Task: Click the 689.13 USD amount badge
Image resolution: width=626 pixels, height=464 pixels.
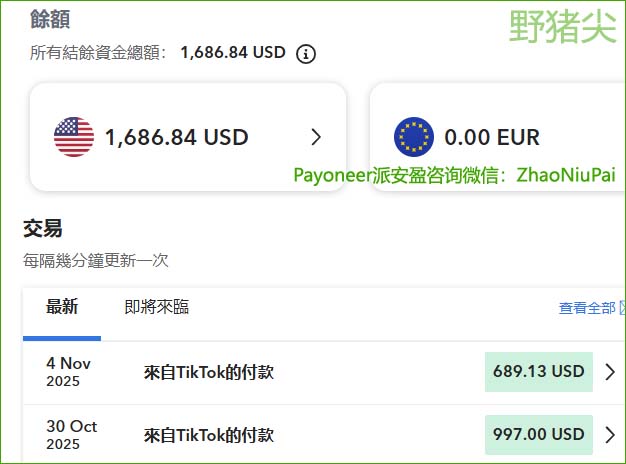Action: pyautogui.click(x=539, y=372)
